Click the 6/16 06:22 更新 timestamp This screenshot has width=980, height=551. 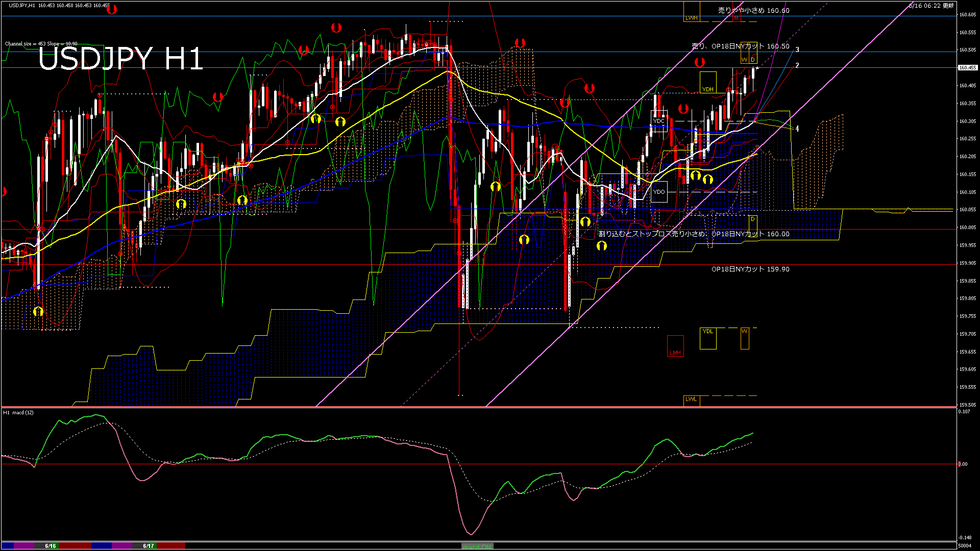click(x=931, y=6)
